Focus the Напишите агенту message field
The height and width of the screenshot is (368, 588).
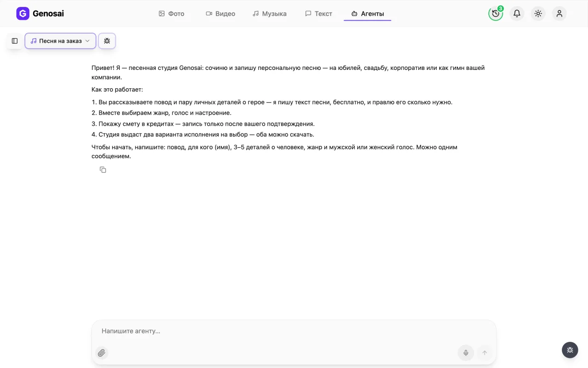pos(294,331)
